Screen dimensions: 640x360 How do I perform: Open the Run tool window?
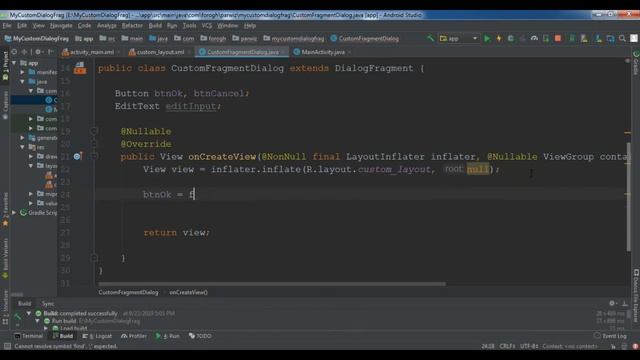pyautogui.click(x=168, y=336)
